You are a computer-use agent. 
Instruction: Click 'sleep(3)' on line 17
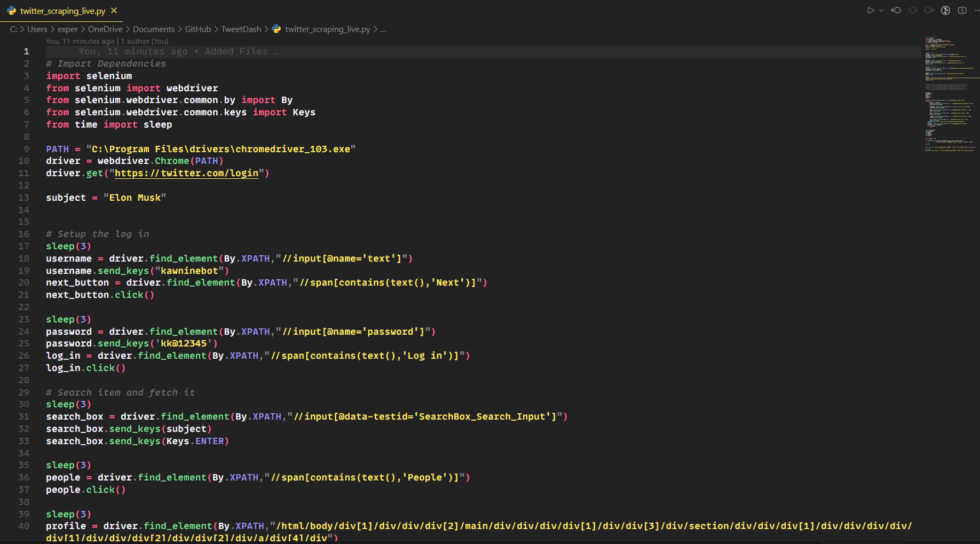(68, 246)
